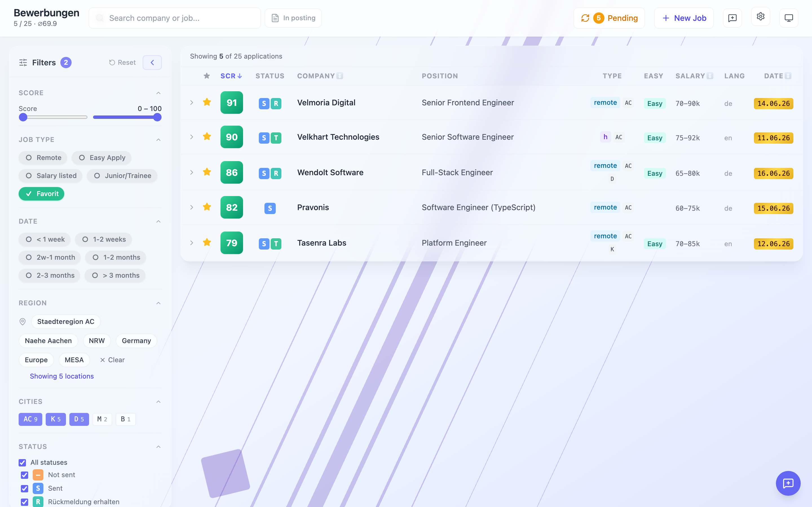Screen dimensions: 812x507
Task: Click the monitor display icon in header
Action: click(789, 18)
